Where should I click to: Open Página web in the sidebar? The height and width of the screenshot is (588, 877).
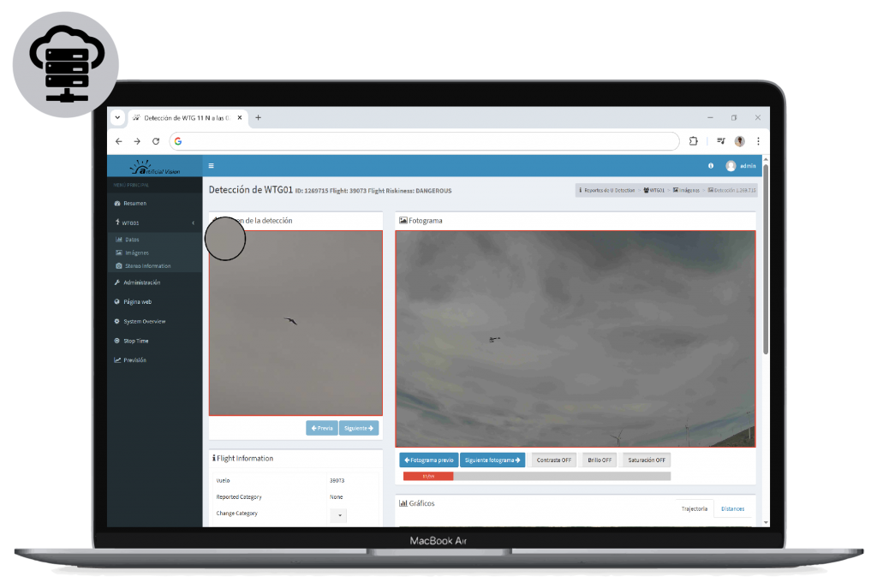pos(137,302)
